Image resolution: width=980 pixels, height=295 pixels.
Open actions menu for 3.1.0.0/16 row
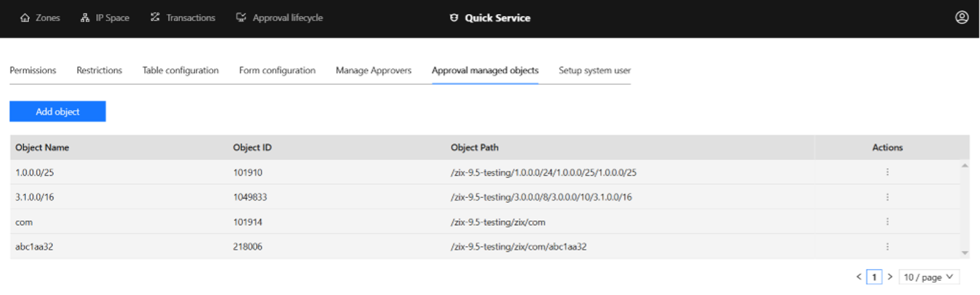click(887, 197)
